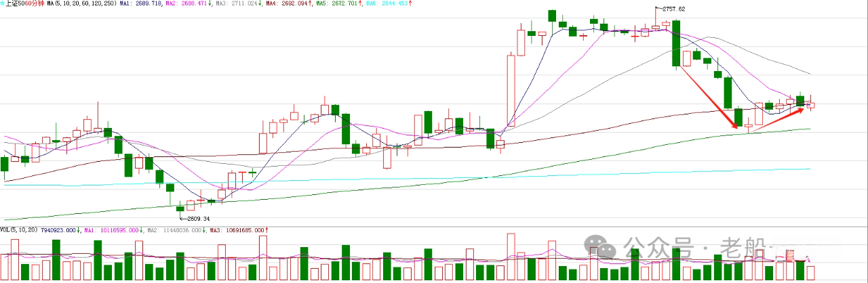Click the volume MA3: 10691685.000 value
This screenshot has width=868, height=283.
point(237,231)
